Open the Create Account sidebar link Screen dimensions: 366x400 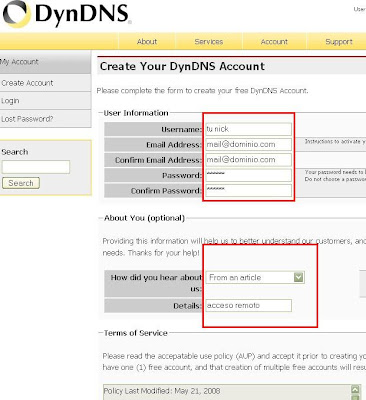tap(45, 83)
